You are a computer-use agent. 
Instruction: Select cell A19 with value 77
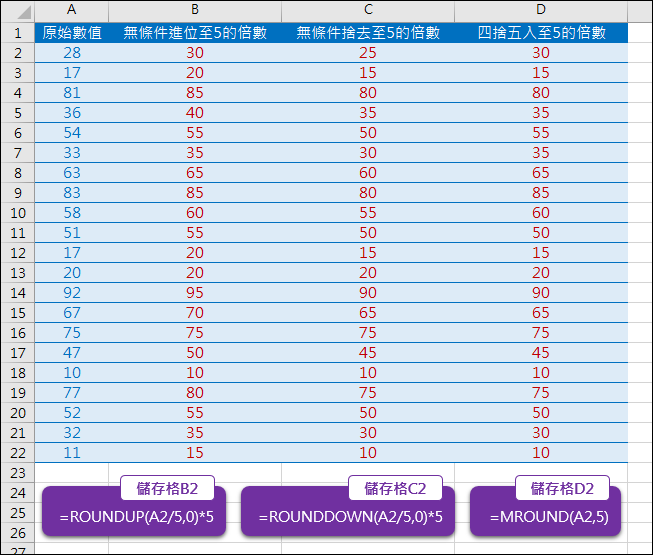[x=72, y=393]
